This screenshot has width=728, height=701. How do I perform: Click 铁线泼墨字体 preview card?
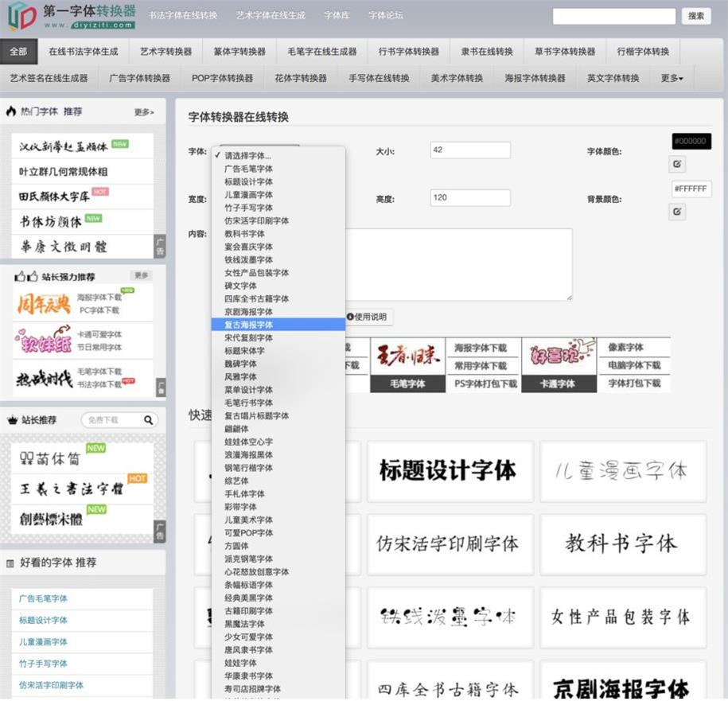coord(450,617)
